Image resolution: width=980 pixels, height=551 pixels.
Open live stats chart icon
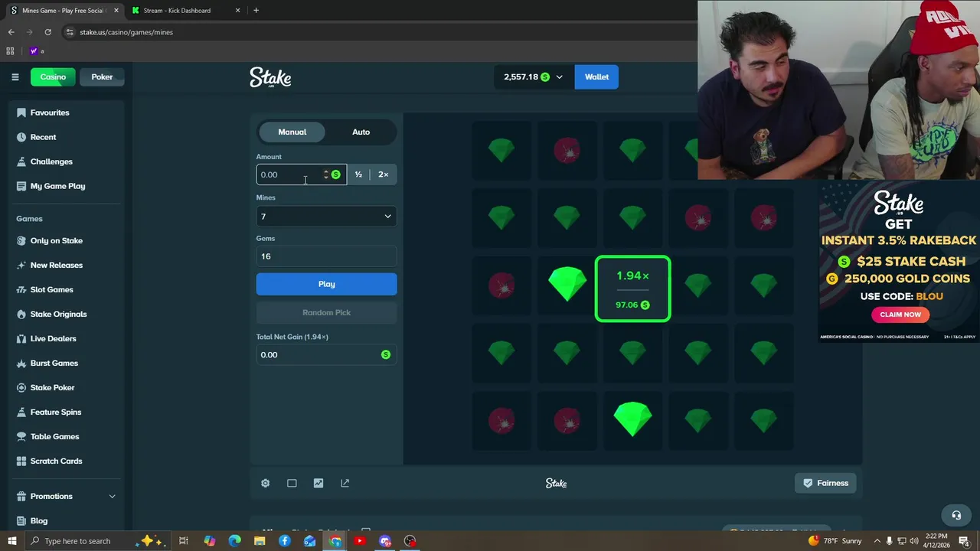click(x=318, y=483)
